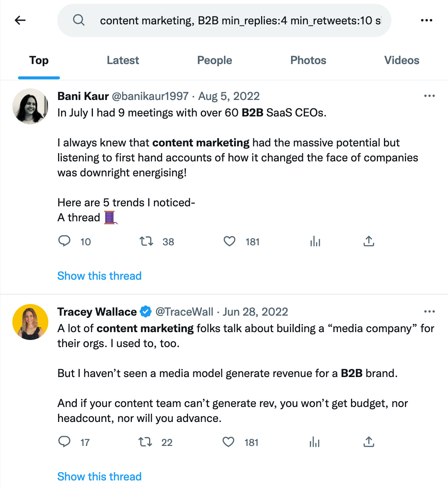Open the more options menu on Bani Kaur's tweet
Screen dimensions: 448x489
tap(429, 96)
